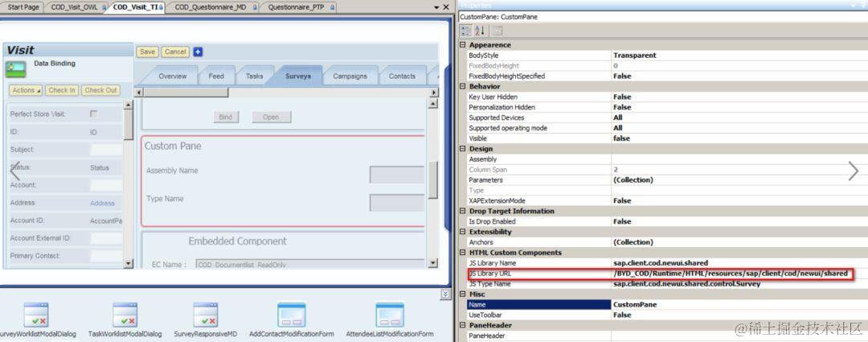Collapse the Drop Target Information group
Screen dimensions: 868x342
tap(463, 211)
